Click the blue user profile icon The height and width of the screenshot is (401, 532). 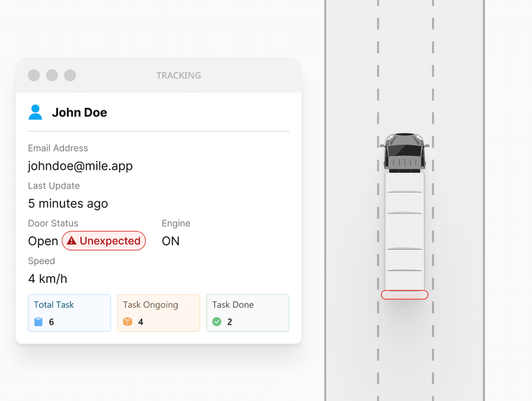pos(35,112)
